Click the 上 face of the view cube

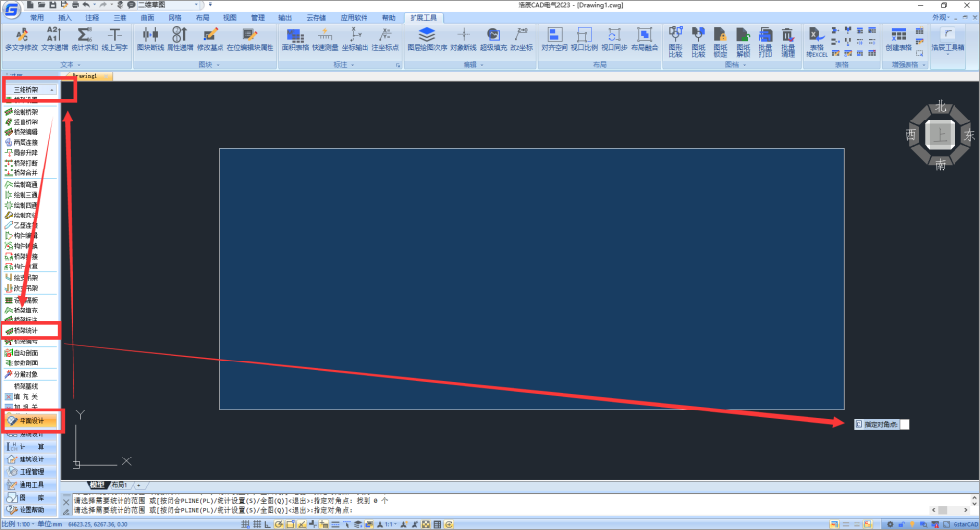[940, 136]
